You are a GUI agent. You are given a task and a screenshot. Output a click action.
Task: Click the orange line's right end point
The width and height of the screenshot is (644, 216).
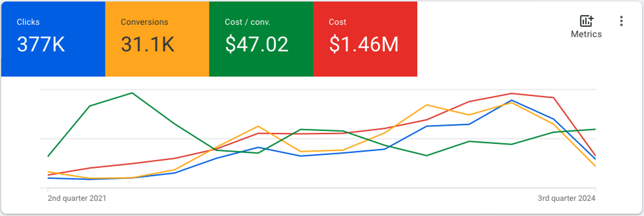coord(595,166)
